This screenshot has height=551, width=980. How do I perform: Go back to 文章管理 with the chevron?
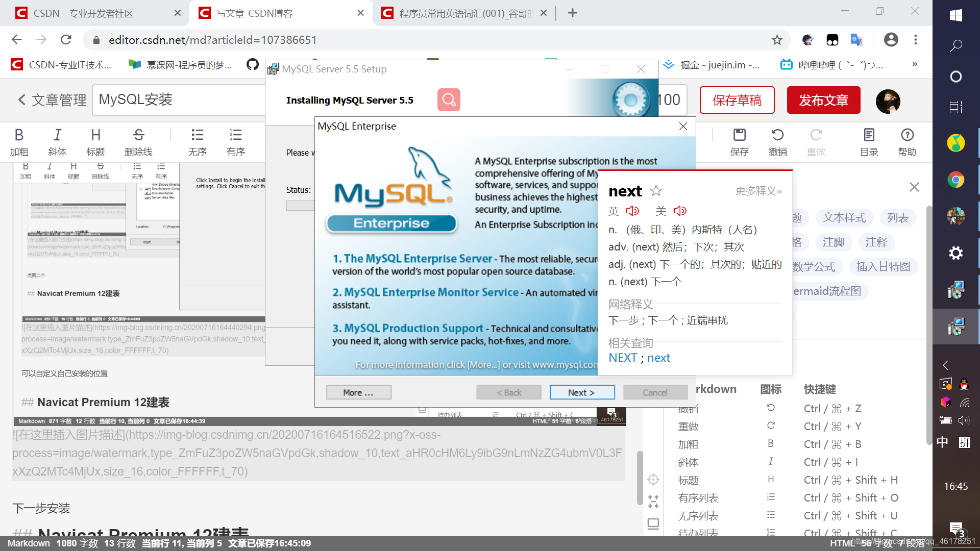click(x=21, y=100)
